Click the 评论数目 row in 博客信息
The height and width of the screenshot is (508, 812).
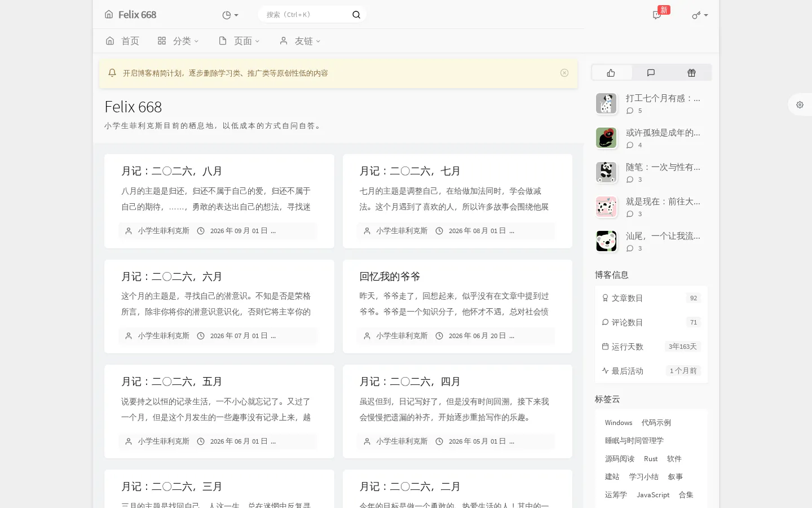651,322
